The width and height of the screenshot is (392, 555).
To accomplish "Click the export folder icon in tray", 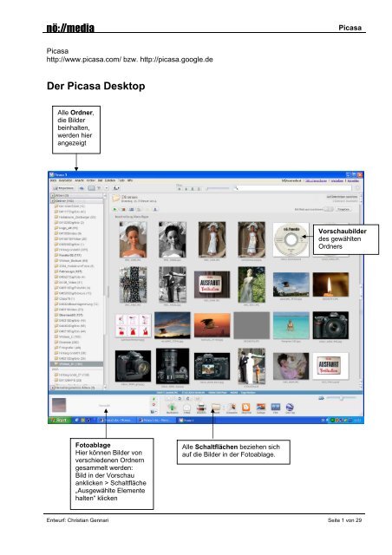I will click(216, 408).
